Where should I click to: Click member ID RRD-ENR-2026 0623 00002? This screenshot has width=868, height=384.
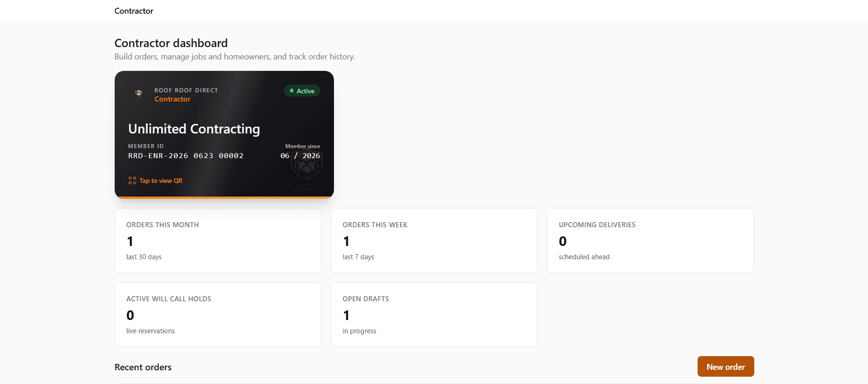186,156
